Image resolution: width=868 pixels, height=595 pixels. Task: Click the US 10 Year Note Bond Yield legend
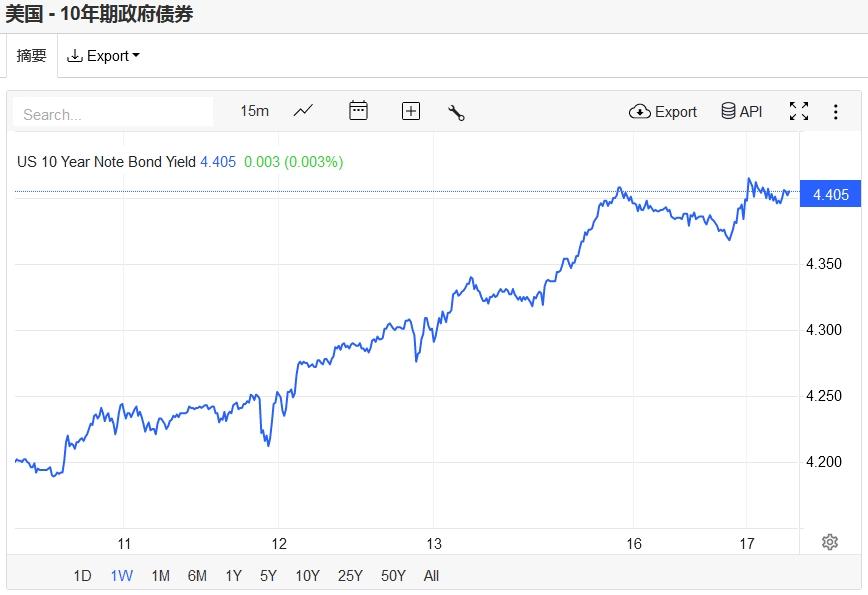(x=106, y=162)
